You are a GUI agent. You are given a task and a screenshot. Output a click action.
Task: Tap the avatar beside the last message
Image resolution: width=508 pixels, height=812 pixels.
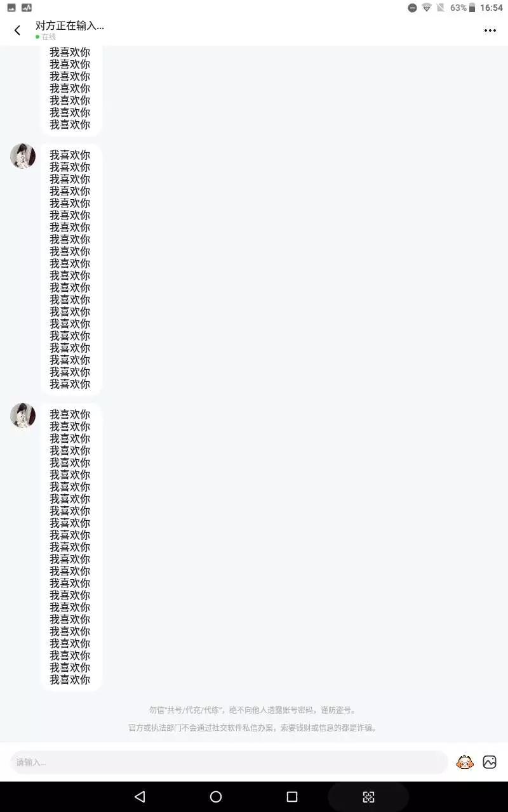click(23, 416)
